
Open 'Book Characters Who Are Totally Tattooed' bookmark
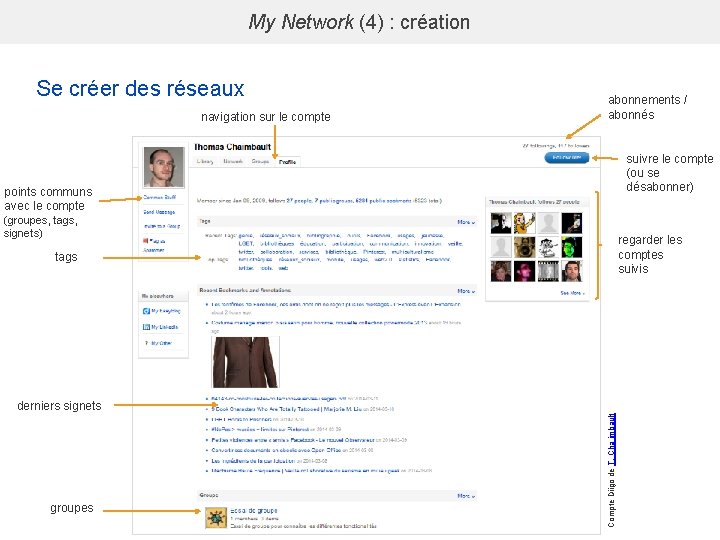287,409
